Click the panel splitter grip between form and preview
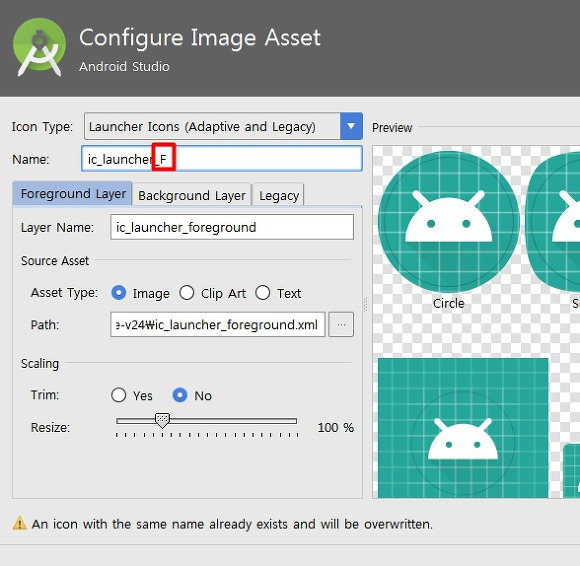Image resolution: width=580 pixels, height=566 pixels. 366,305
